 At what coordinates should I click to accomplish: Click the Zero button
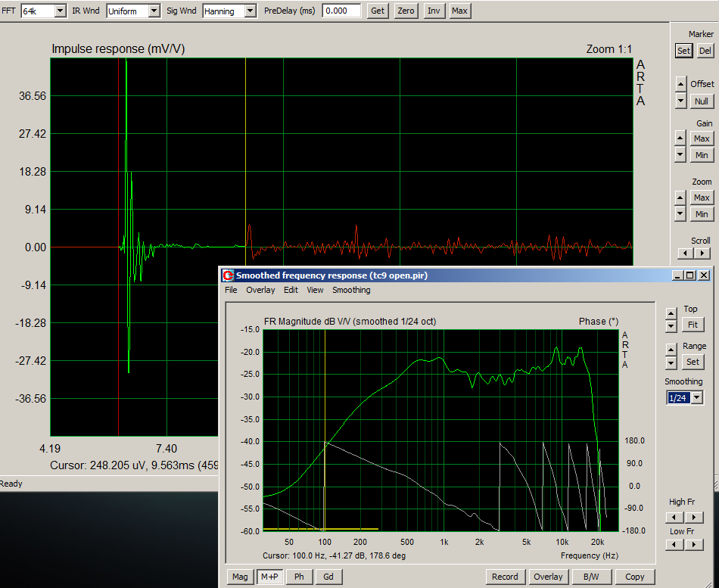pos(406,11)
